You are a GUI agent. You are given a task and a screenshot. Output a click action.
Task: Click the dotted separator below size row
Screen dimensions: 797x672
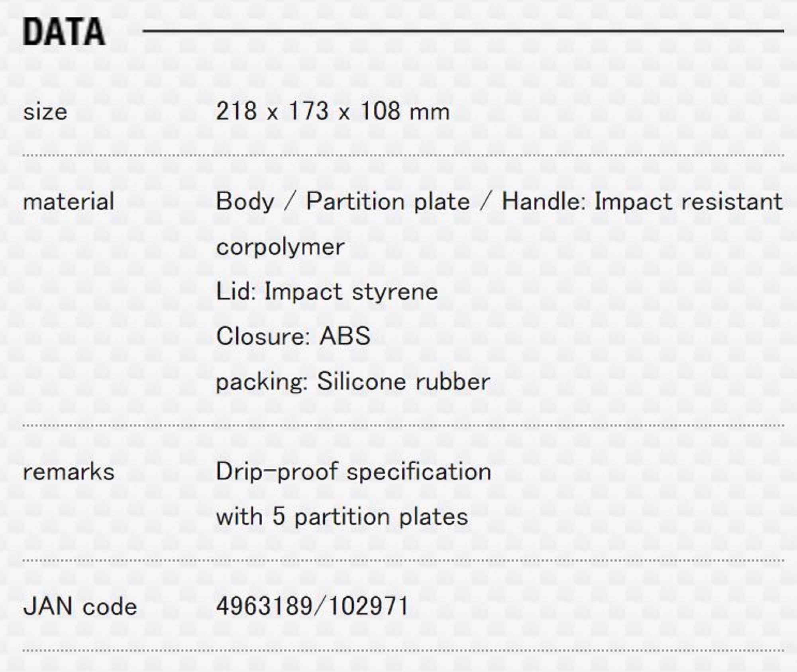click(x=403, y=155)
